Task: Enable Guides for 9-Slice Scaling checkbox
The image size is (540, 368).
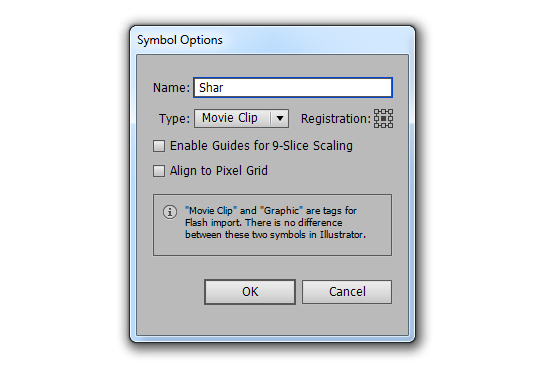Action: coord(159,146)
